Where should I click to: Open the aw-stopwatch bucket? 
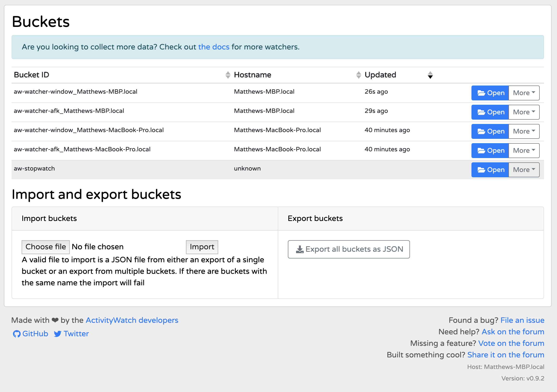pos(489,170)
